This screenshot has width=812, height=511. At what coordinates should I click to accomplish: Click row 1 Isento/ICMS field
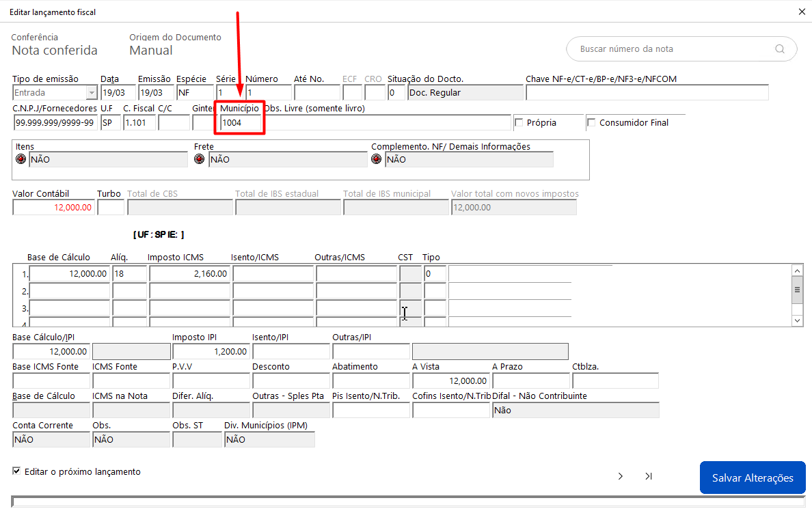[x=273, y=273]
